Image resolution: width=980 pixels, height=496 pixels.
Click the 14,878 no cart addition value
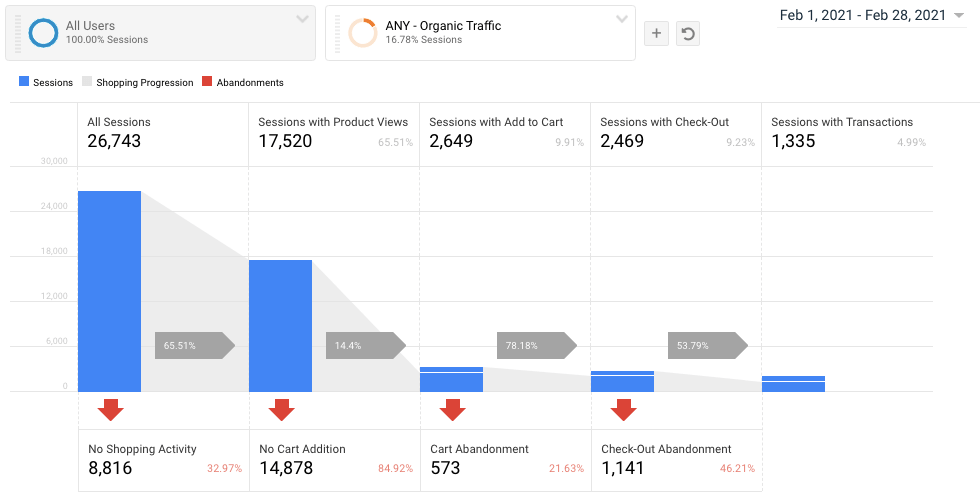(x=286, y=468)
